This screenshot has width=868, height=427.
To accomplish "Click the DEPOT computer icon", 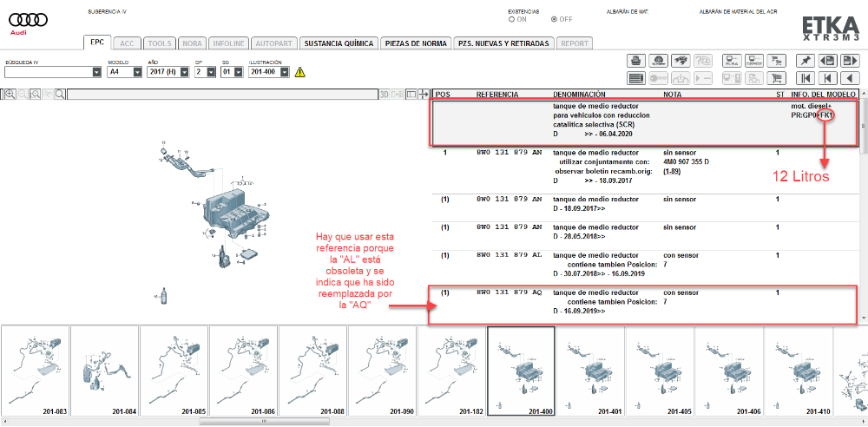I will [754, 61].
